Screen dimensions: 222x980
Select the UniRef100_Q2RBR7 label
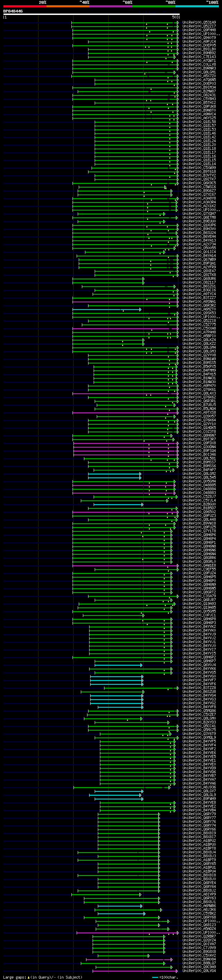(199, 936)
